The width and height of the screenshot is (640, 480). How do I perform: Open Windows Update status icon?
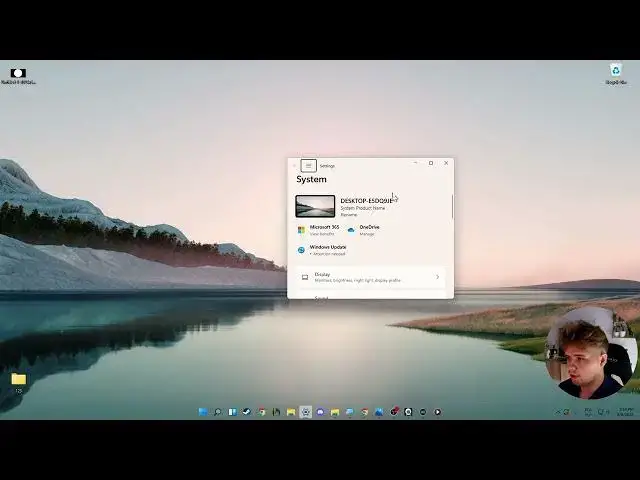point(301,250)
